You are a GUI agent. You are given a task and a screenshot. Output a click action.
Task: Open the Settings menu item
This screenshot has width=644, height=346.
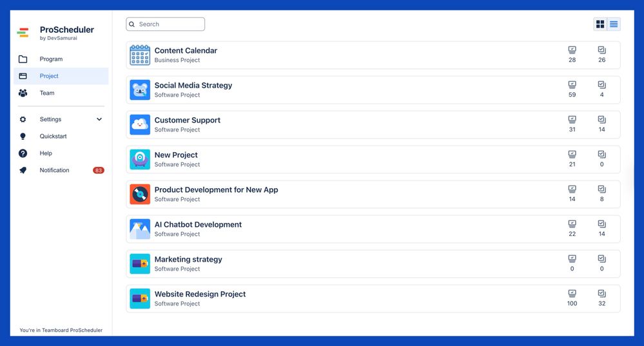coord(61,119)
